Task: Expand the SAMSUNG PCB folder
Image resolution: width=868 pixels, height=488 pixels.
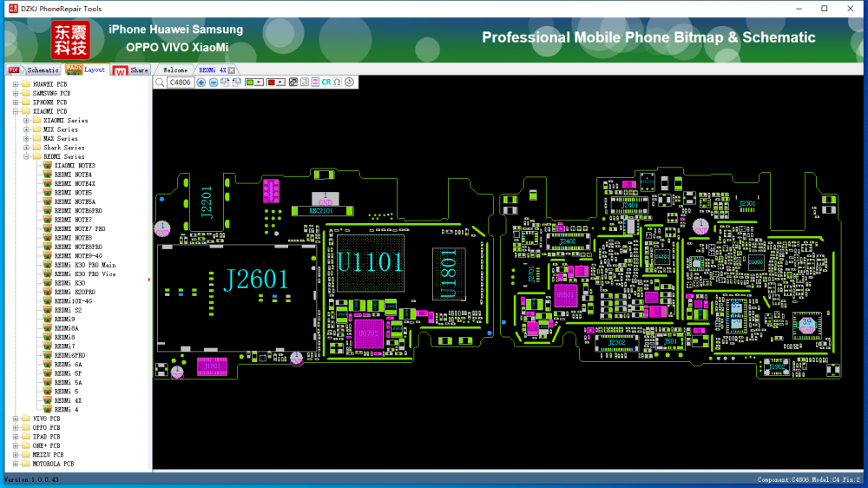Action: pos(16,93)
